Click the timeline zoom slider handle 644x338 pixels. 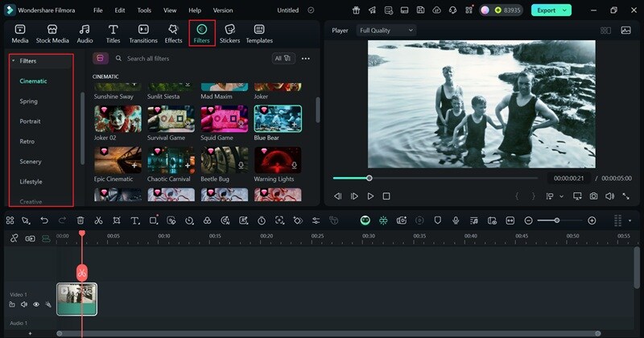pos(557,221)
